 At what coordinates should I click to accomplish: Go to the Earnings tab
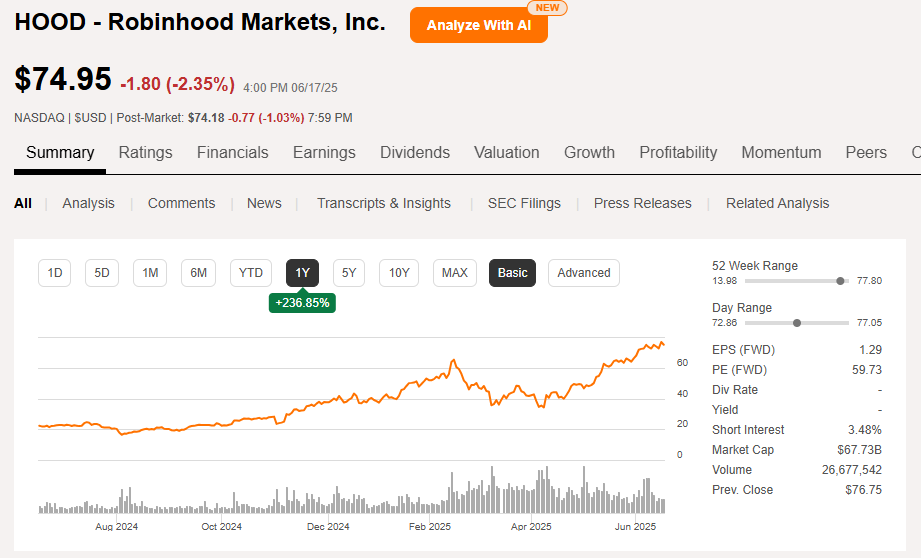click(x=324, y=152)
